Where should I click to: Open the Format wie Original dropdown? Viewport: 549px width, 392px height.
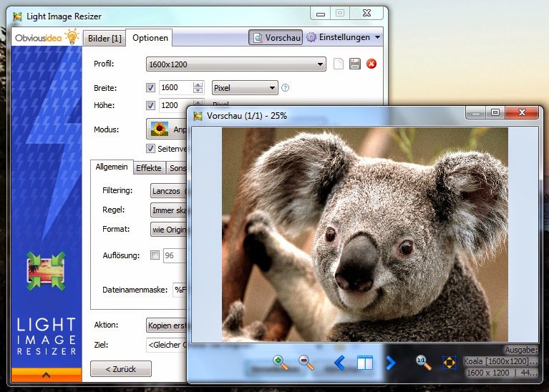[169, 229]
